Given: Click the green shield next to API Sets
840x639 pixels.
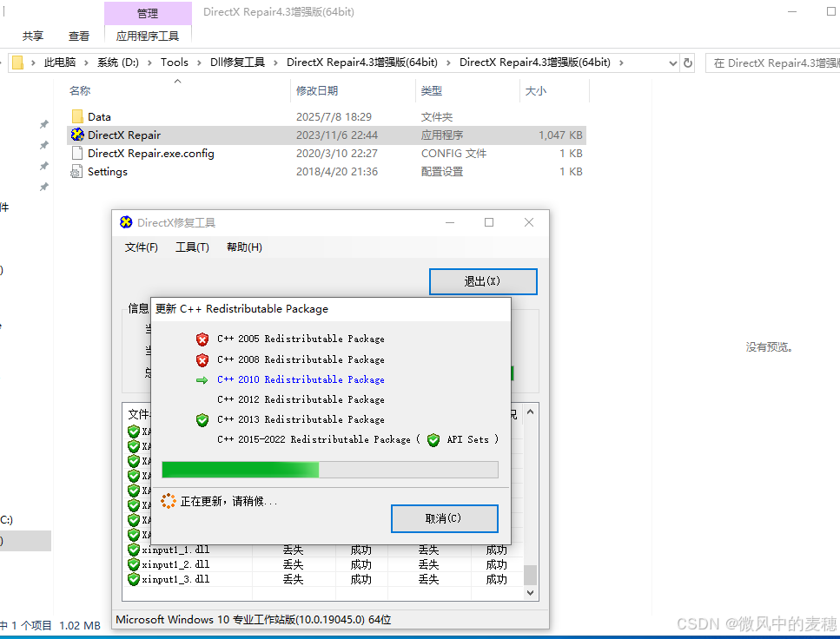Looking at the screenshot, I should [433, 440].
